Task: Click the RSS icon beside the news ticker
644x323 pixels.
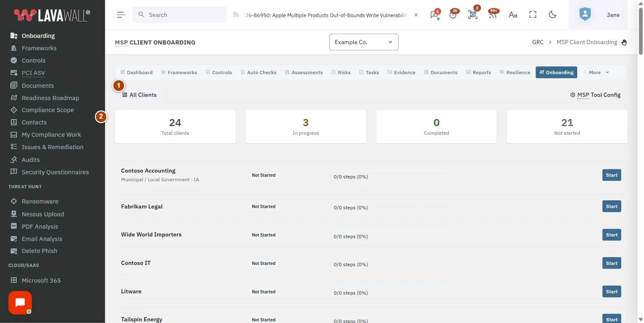Action: click(x=236, y=15)
